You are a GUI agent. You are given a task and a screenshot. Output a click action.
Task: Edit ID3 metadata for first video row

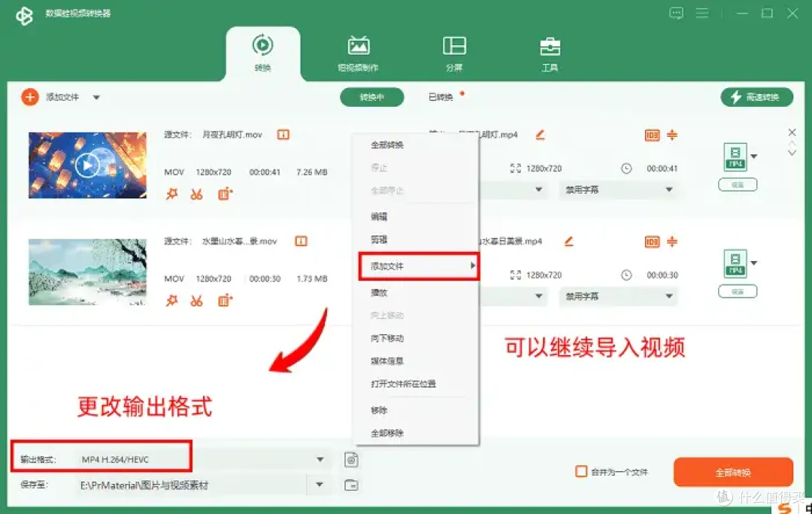[652, 135]
